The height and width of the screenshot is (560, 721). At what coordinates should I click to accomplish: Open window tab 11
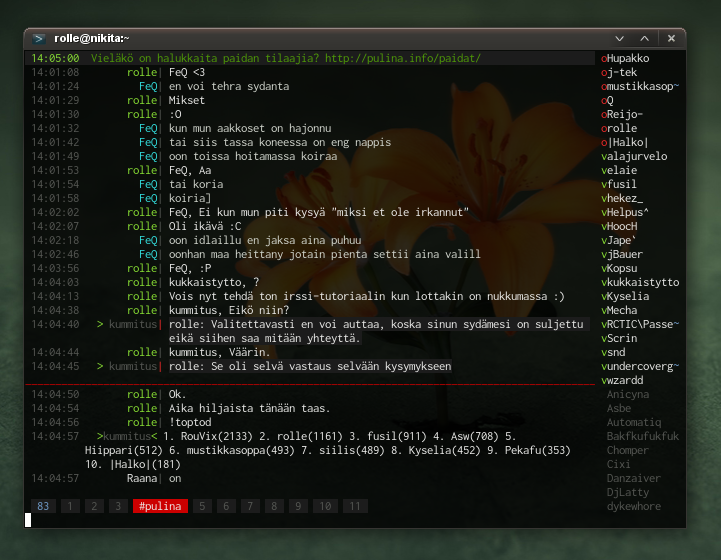[x=354, y=507]
